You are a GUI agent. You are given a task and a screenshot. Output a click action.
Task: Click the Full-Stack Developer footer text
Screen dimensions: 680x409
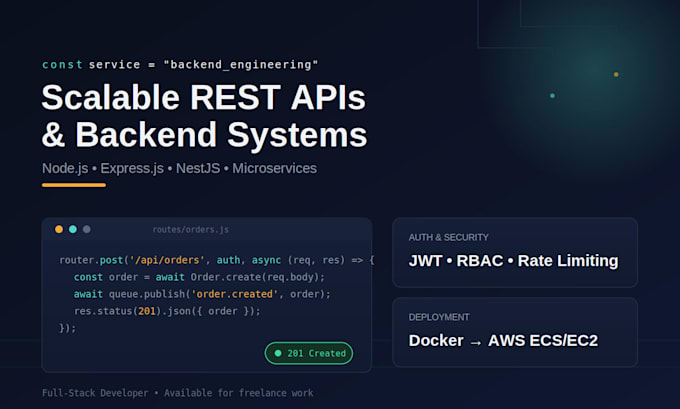tap(177, 393)
